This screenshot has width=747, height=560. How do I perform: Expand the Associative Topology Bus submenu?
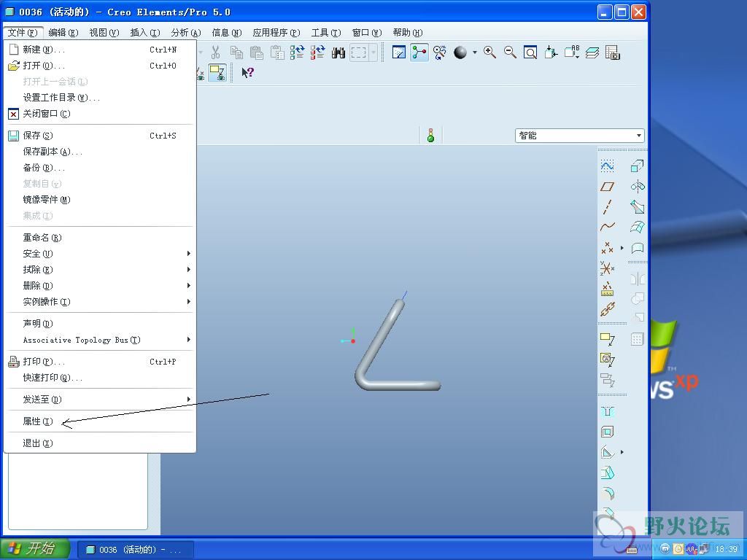(x=189, y=340)
